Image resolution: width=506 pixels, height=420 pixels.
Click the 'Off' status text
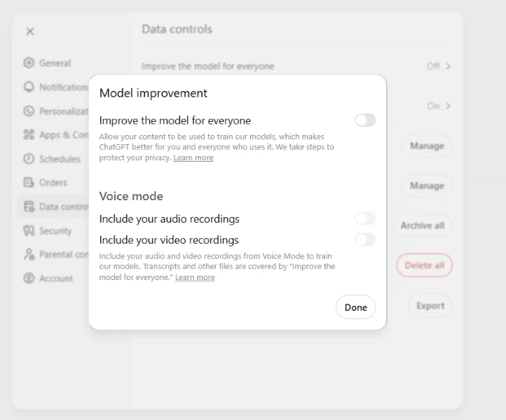(x=432, y=66)
